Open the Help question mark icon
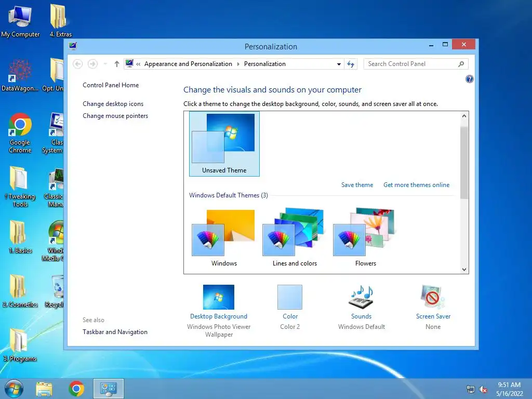532x399 pixels. click(x=469, y=79)
